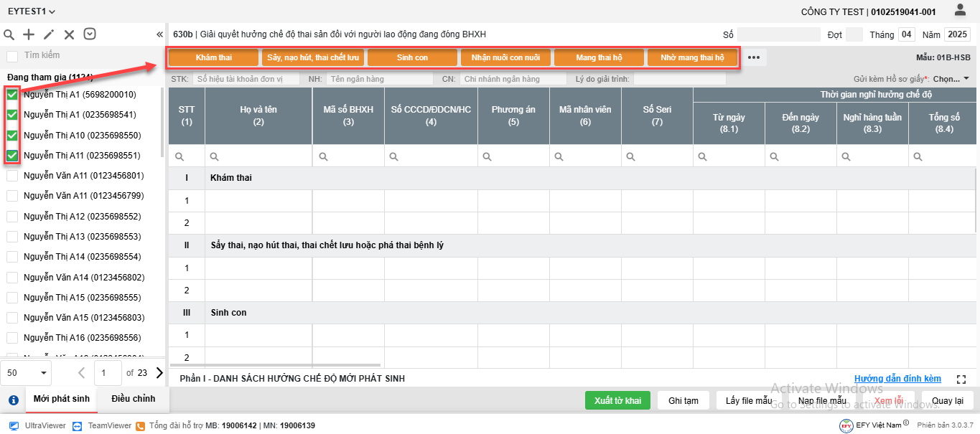This screenshot has width=980, height=434.
Task: Check the Nguyễn Văn A11 (0123456801) checkbox
Action: [12, 176]
